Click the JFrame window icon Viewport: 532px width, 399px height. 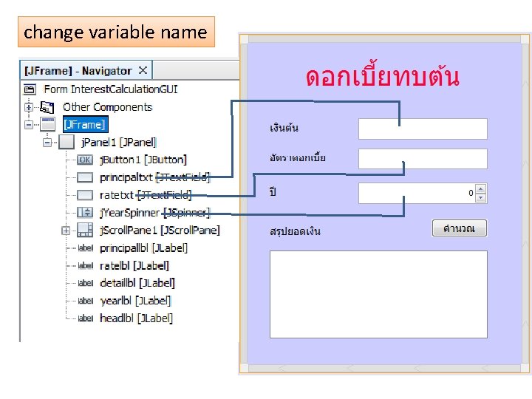pos(48,125)
